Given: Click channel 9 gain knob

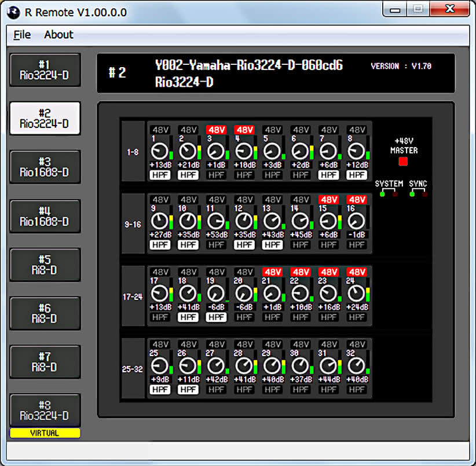Looking at the screenshot, I should click(159, 221).
